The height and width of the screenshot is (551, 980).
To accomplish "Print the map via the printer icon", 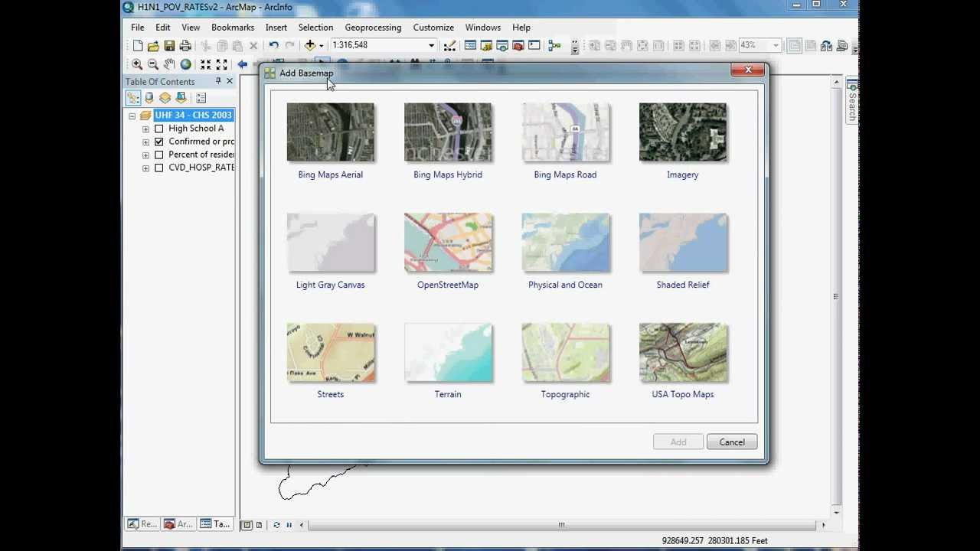I will pyautogui.click(x=185, y=46).
